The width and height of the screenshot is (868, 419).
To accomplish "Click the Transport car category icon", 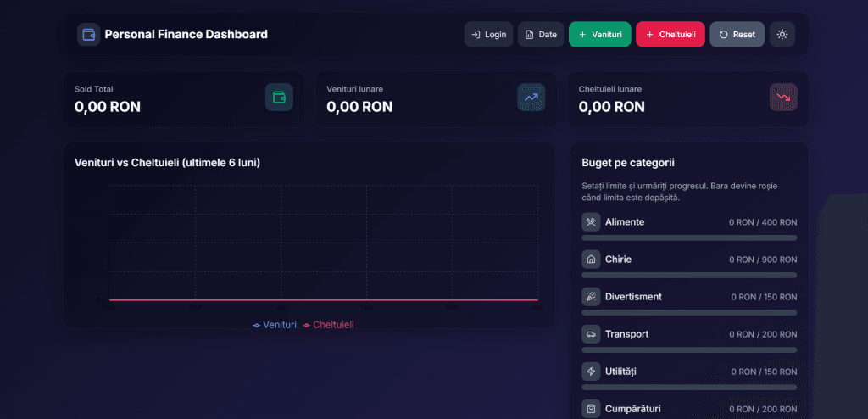I will (x=591, y=334).
